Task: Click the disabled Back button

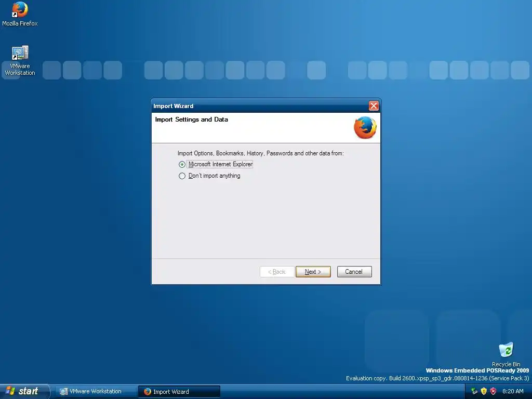Action: (x=277, y=272)
